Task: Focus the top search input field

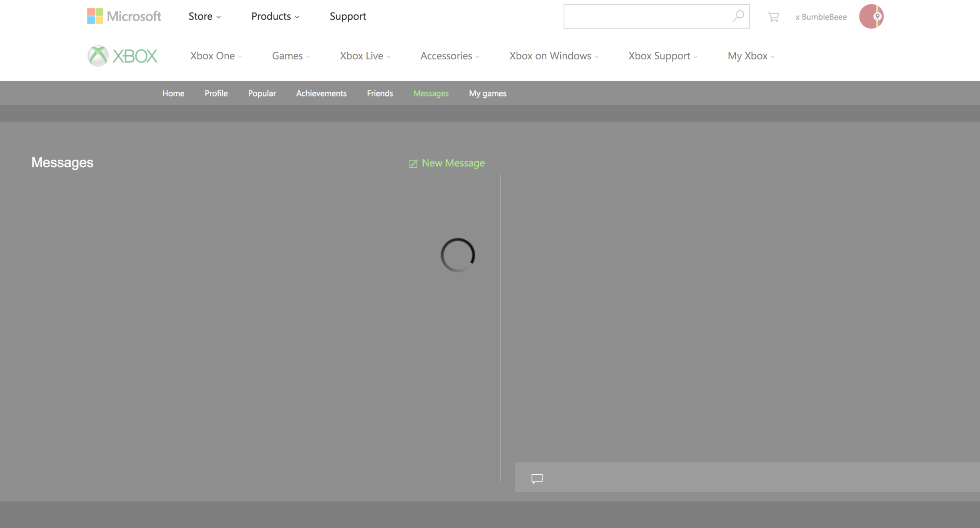Action: click(x=656, y=16)
